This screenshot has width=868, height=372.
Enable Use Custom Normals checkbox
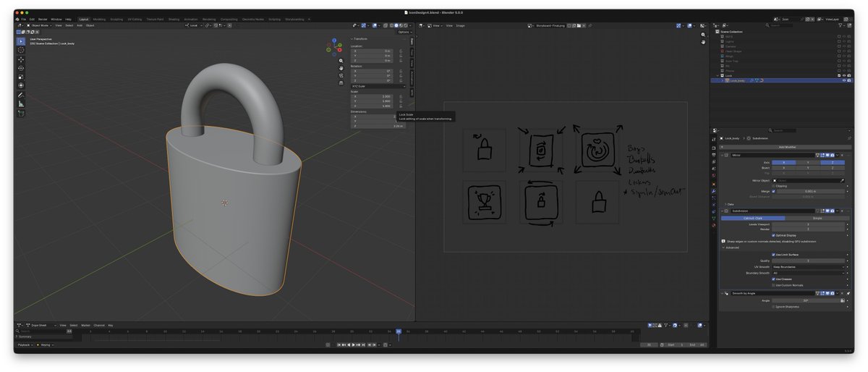pos(774,285)
